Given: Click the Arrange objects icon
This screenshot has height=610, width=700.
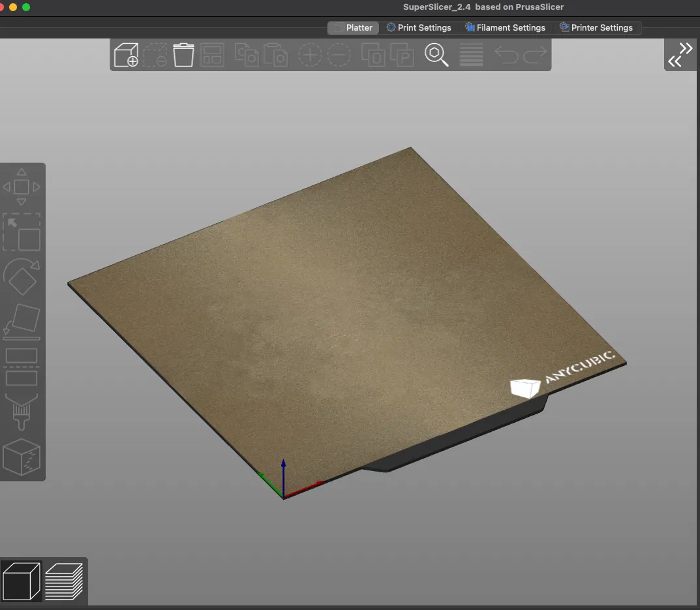Looking at the screenshot, I should point(212,55).
